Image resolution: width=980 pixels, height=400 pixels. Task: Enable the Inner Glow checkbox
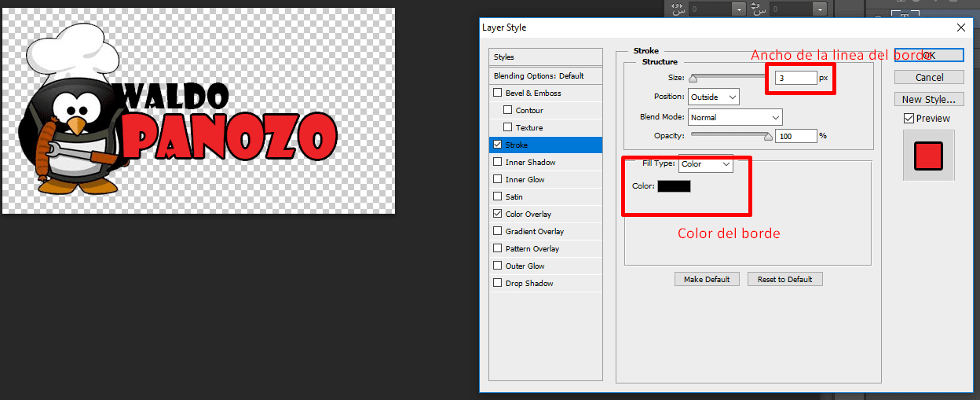pos(497,179)
